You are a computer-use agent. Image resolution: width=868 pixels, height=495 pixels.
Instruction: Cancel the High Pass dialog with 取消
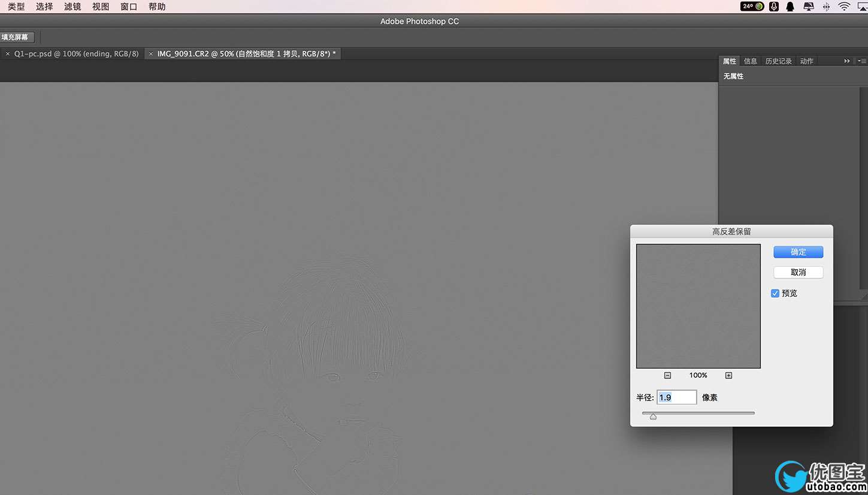pyautogui.click(x=798, y=273)
